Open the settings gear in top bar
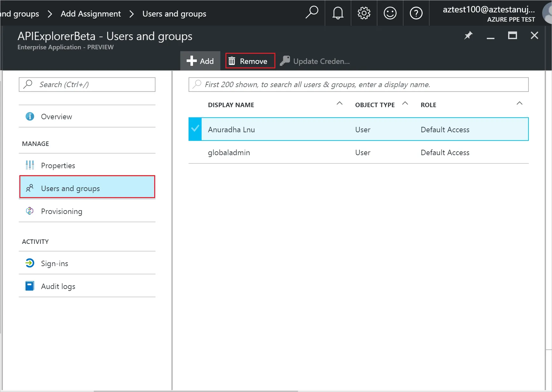The width and height of the screenshot is (552, 392). click(364, 13)
